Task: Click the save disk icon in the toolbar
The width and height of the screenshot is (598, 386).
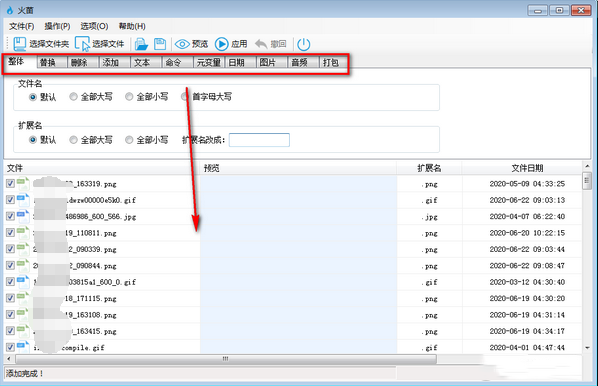Action: tap(160, 44)
